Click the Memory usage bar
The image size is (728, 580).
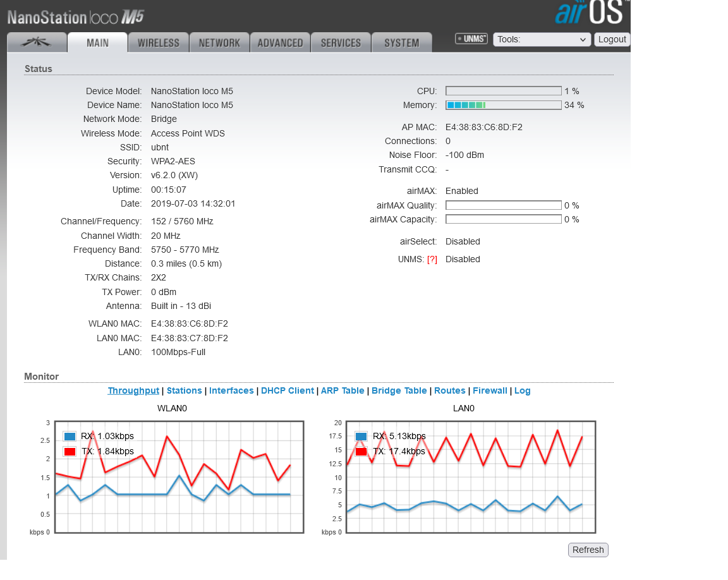click(503, 105)
